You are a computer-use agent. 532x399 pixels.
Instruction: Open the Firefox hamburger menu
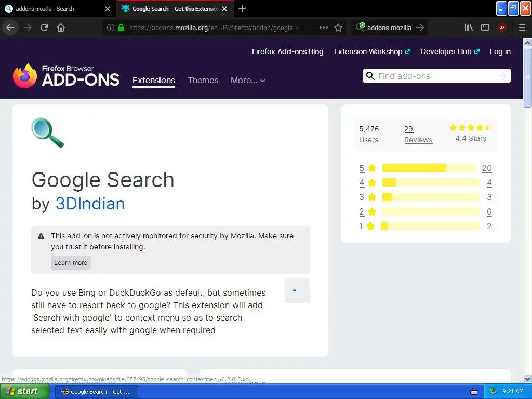click(522, 28)
